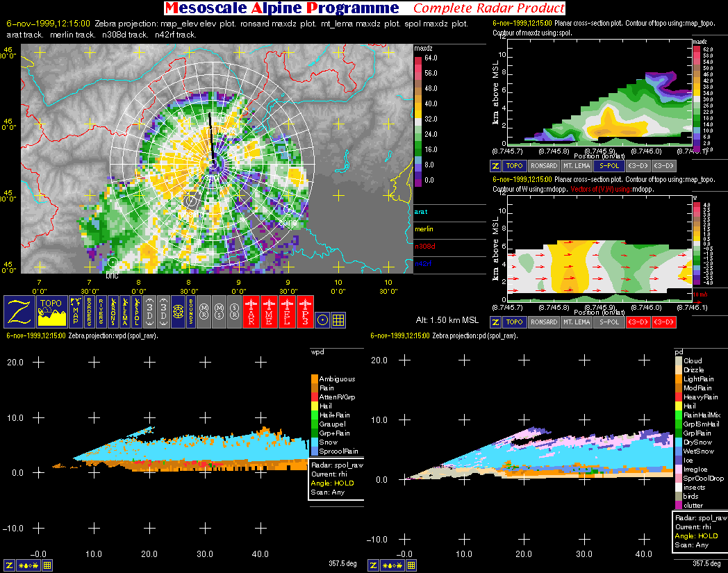Screen dimensions: 728x573
Task: Click the red P3 aircraft track icon
Action: coord(305,311)
